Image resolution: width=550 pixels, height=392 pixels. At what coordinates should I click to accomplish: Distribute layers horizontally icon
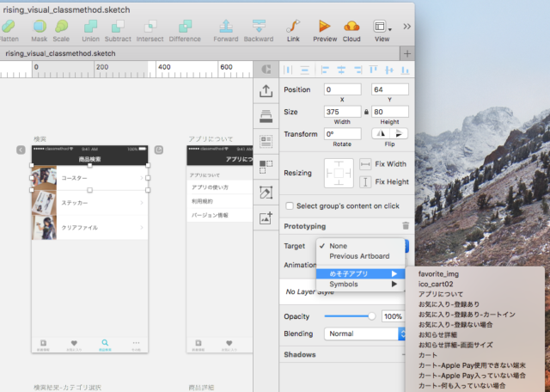point(288,70)
